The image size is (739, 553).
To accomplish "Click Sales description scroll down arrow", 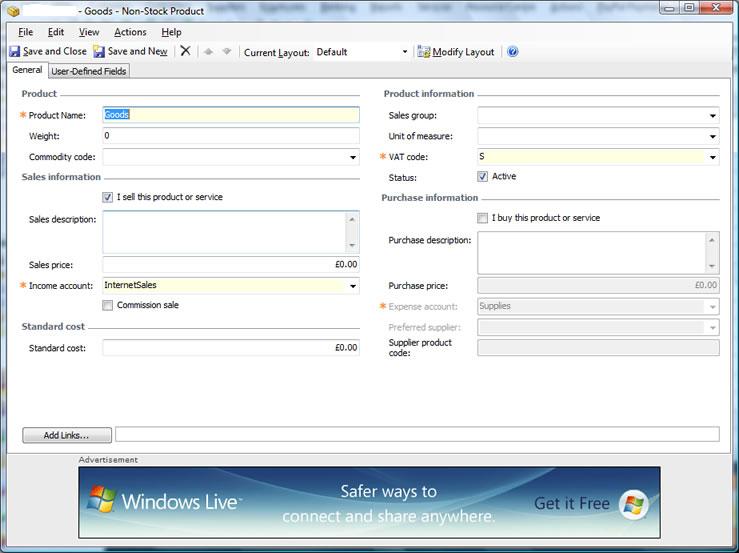I will coord(352,246).
